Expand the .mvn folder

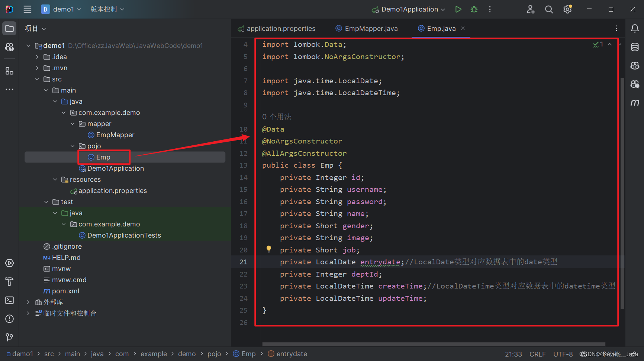pos(37,68)
